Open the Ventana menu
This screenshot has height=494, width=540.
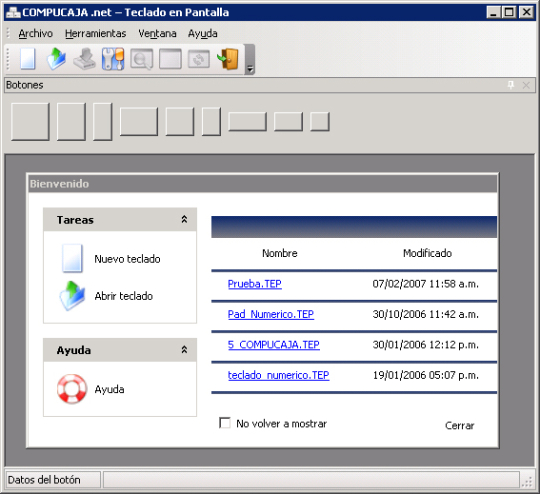click(157, 33)
